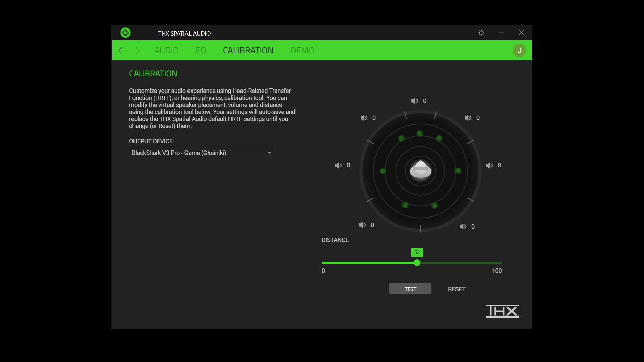Click the Output Device dropdown arrow
This screenshot has height=362, width=644.
pos(269,153)
